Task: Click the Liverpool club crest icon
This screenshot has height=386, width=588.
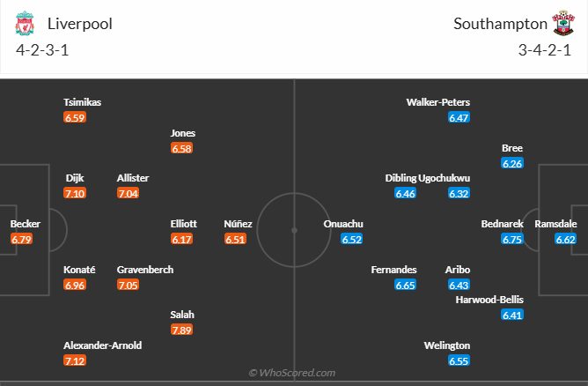Action: (x=24, y=25)
